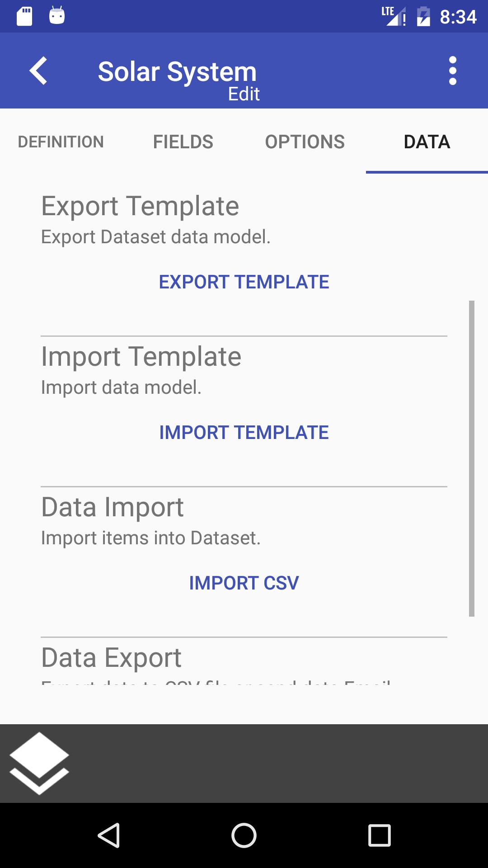Switch to the DEFINITION tab
488x868 pixels.
tap(61, 142)
